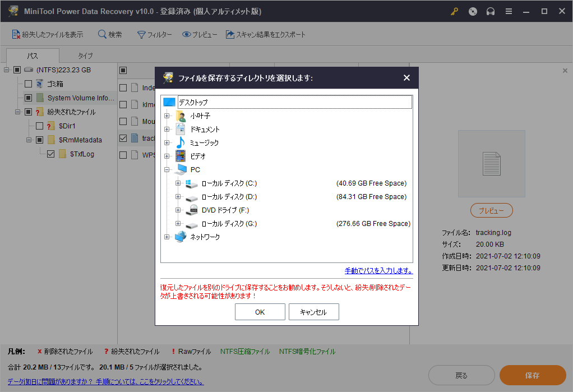
Task: Select ローカル ディスク (G:) as destination
Action: (229, 224)
